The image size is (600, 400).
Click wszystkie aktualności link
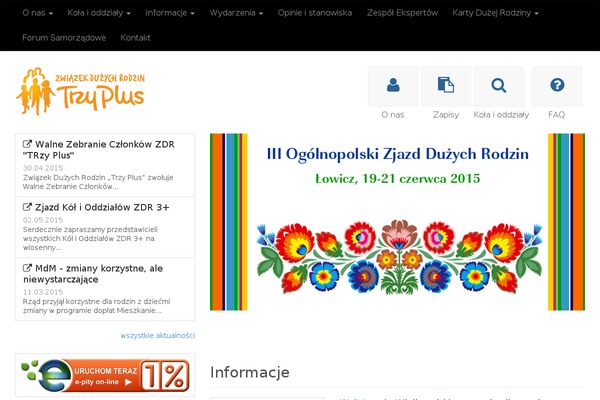(158, 335)
